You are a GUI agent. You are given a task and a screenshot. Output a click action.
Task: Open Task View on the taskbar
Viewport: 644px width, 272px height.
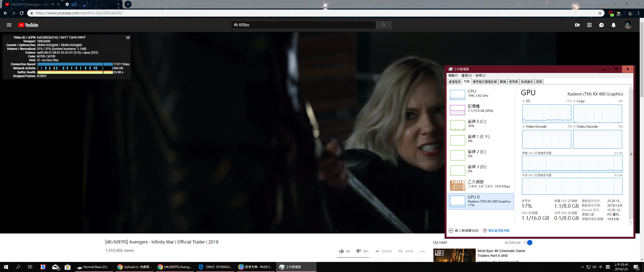coord(30,267)
